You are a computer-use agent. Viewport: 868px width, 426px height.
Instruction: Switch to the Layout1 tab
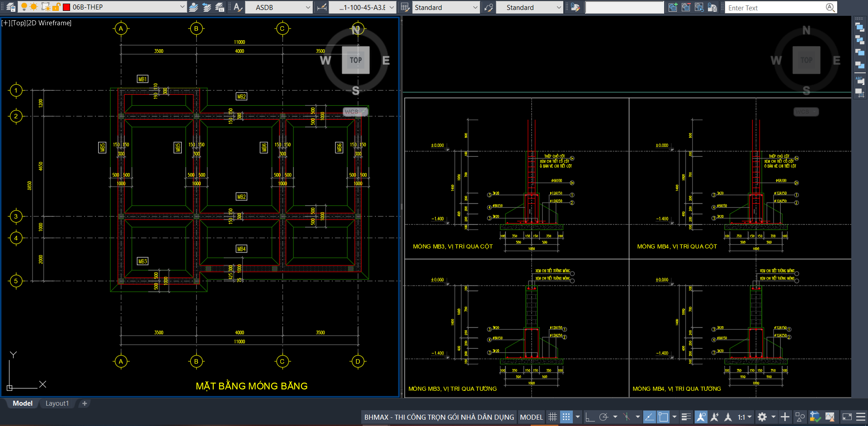pyautogui.click(x=57, y=403)
